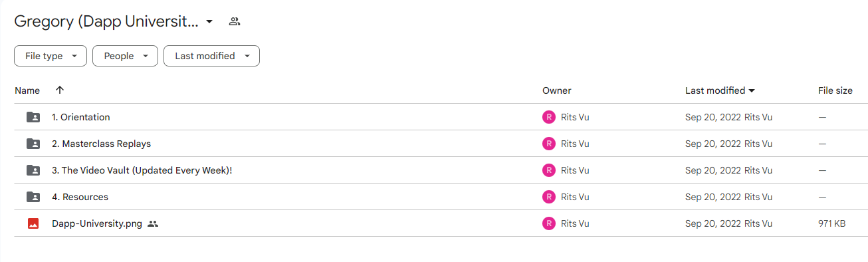Viewport: 868px width, 262px height.
Task: Select the 2. Masterclass Replays folder
Action: [x=441, y=144]
